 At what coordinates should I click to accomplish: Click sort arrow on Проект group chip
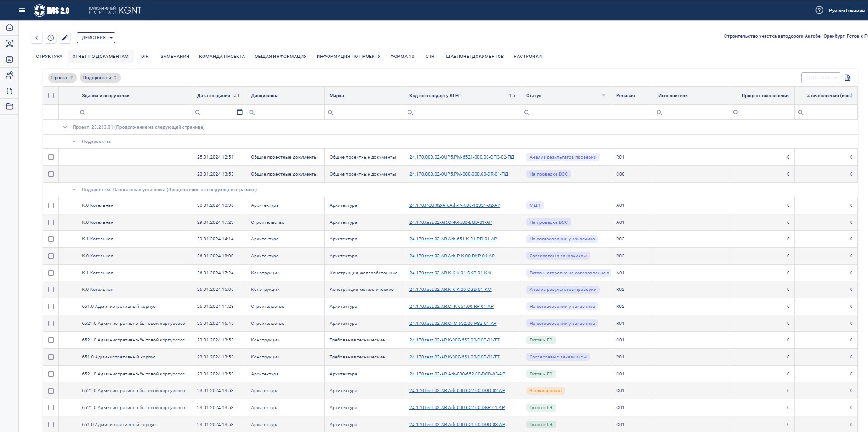(x=72, y=78)
